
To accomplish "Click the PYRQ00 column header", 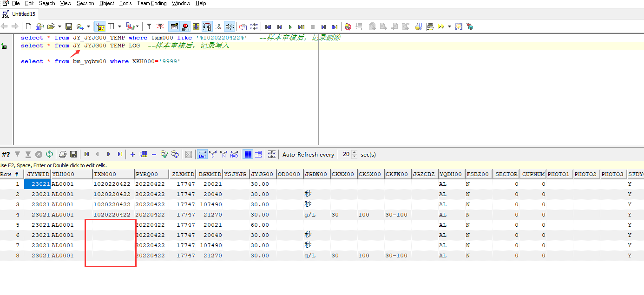I will point(147,174).
